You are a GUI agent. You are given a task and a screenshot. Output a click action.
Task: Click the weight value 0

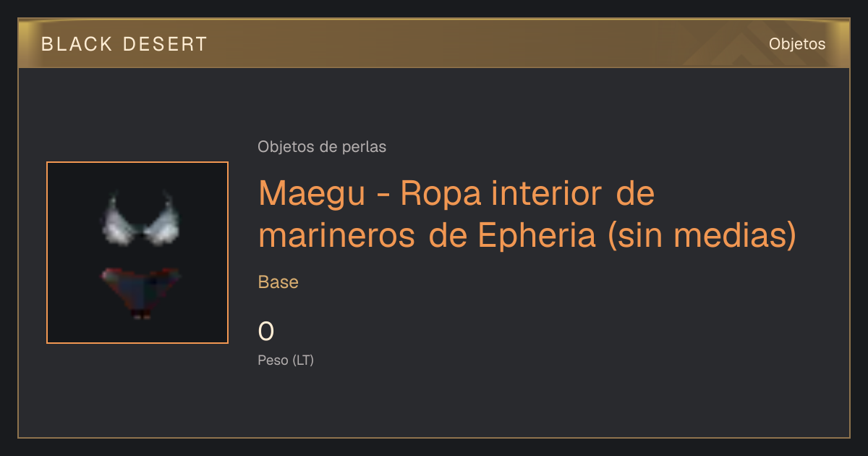266,332
